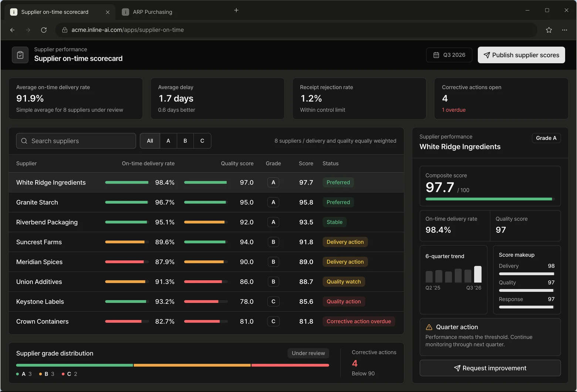
Task: Click the Quality watch status for Union Additives
Action: pyautogui.click(x=344, y=282)
